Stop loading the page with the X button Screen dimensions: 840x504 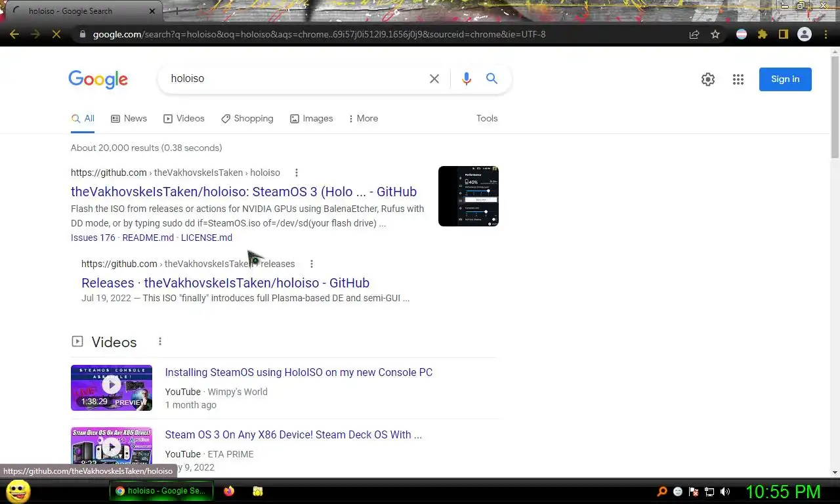(56, 34)
